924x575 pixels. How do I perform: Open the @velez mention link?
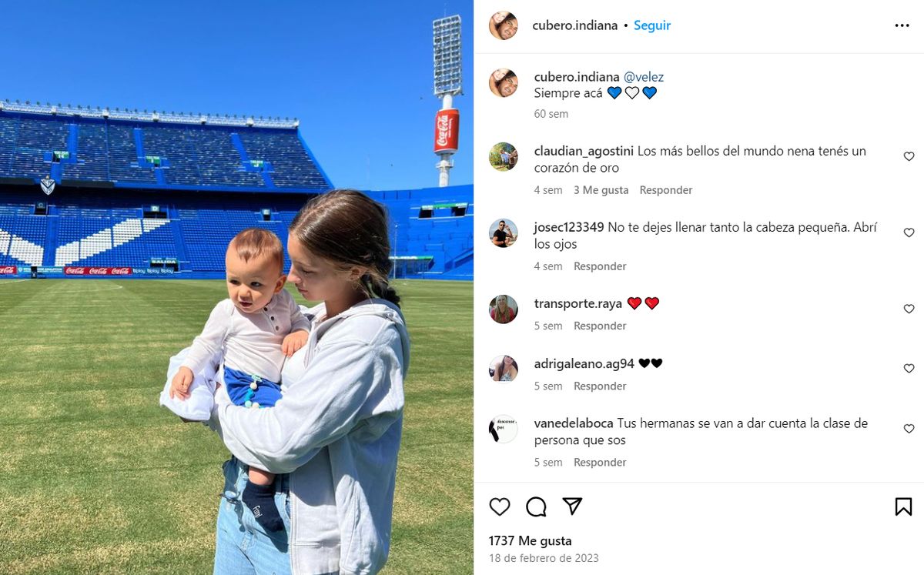643,77
